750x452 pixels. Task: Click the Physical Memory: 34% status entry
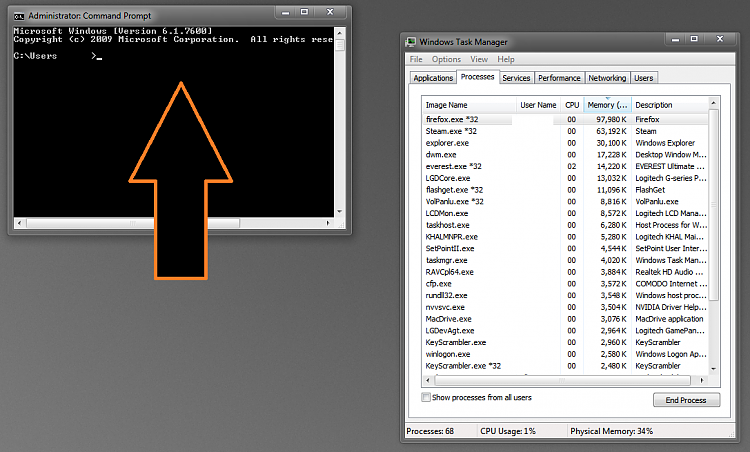(x=611, y=431)
